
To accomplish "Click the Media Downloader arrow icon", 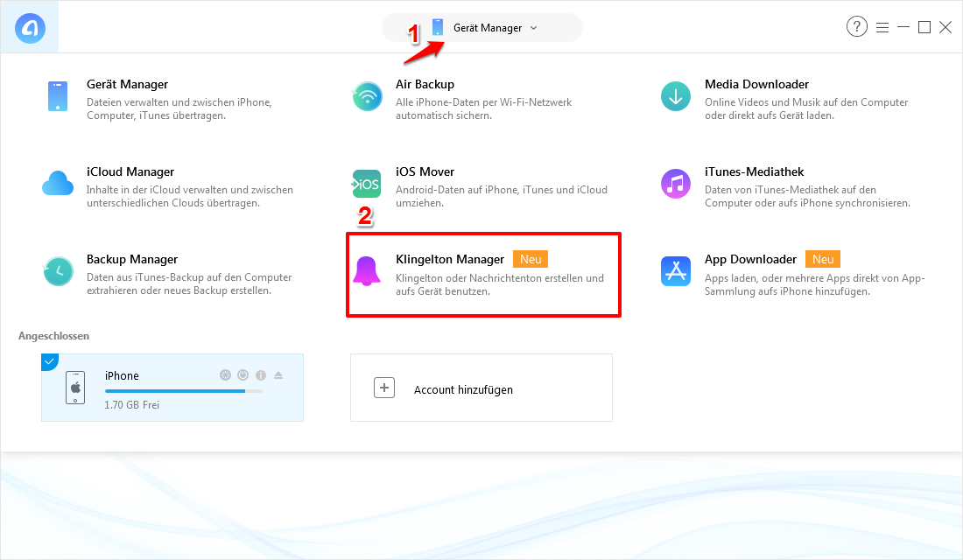I will (x=676, y=96).
